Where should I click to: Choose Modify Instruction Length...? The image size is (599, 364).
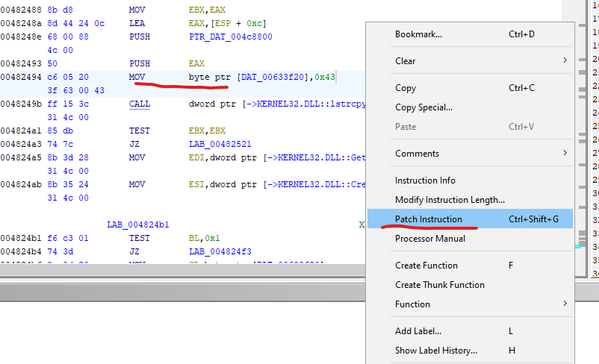coord(450,200)
